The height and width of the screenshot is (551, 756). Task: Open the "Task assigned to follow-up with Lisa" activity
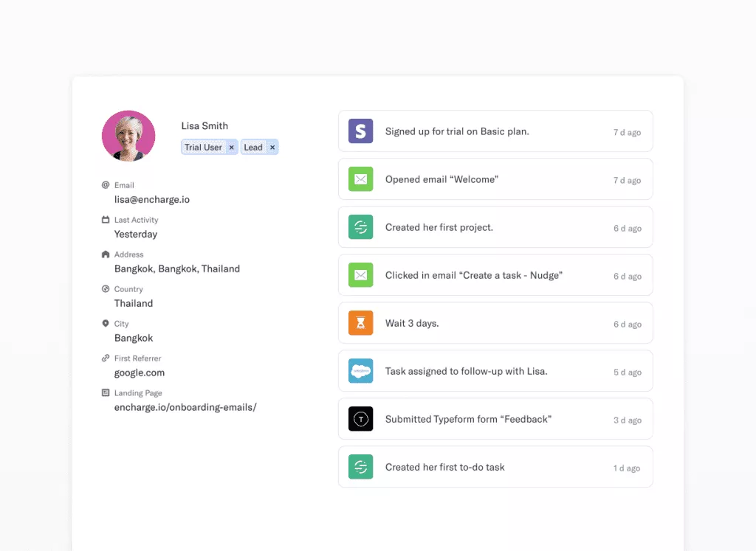(x=466, y=371)
